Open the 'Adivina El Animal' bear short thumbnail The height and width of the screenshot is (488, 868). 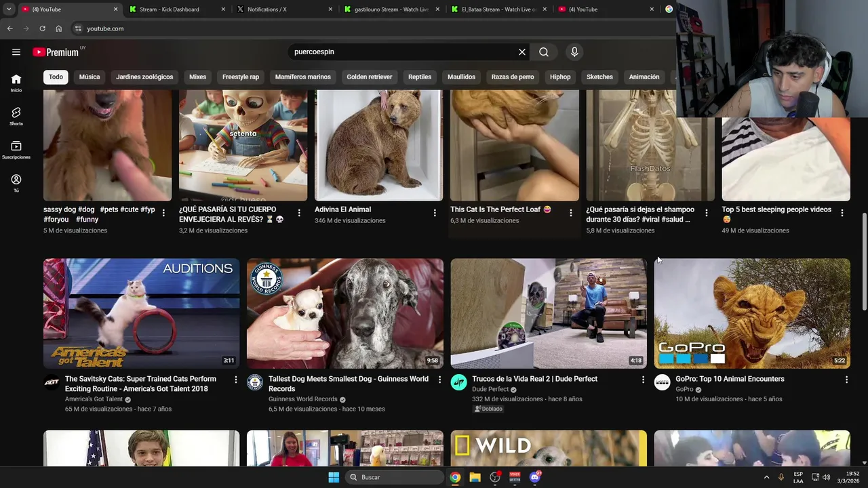378,145
